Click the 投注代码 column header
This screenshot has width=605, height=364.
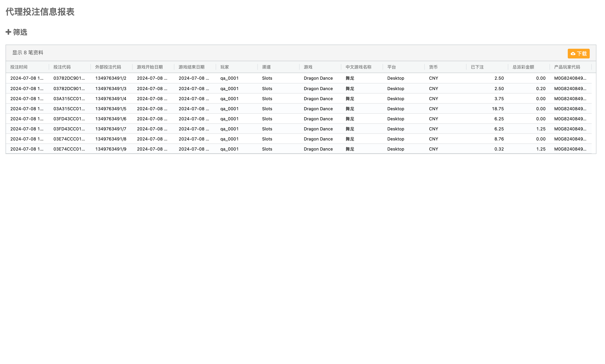click(62, 67)
